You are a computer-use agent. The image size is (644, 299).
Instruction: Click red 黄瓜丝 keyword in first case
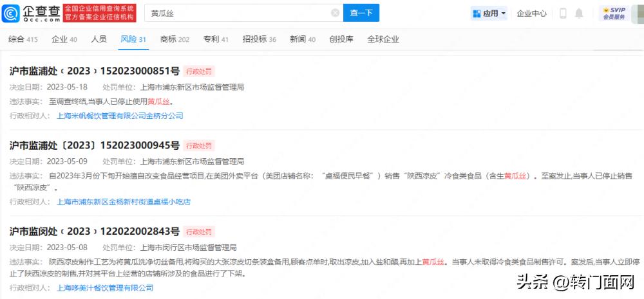[x=158, y=102]
